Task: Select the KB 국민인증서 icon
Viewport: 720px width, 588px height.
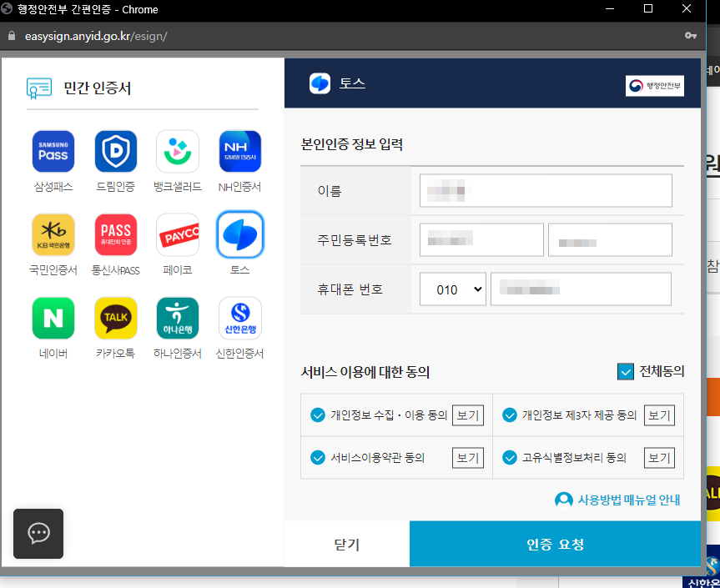Action: click(53, 234)
